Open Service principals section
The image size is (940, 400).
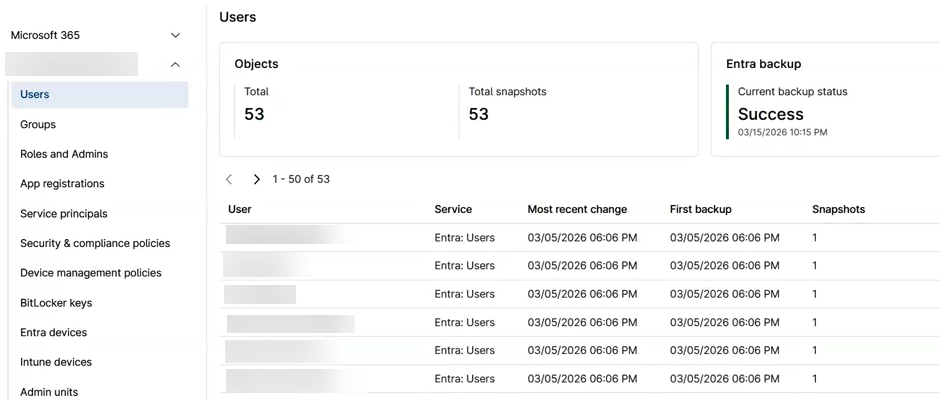pyautogui.click(x=64, y=213)
